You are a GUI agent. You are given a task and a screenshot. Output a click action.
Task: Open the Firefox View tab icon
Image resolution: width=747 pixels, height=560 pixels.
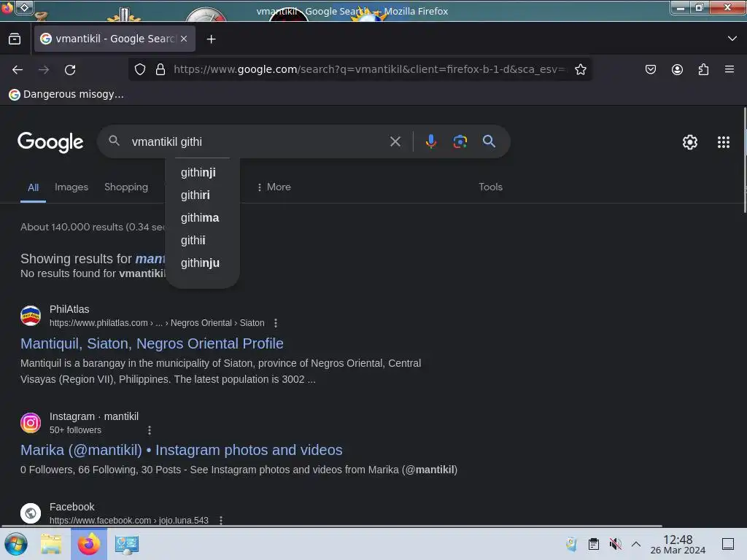pyautogui.click(x=15, y=39)
